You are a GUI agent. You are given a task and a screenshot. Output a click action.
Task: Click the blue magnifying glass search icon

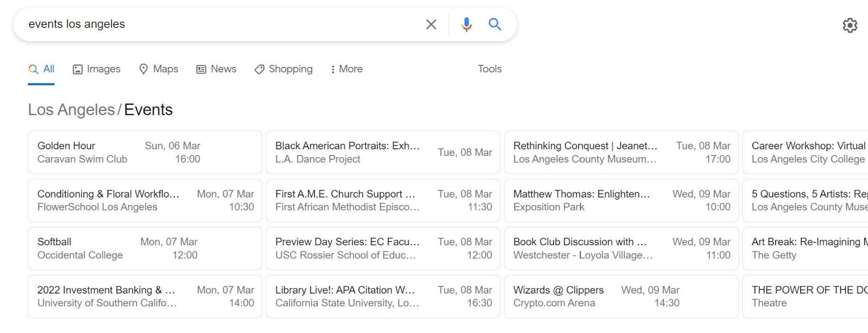[x=495, y=24]
